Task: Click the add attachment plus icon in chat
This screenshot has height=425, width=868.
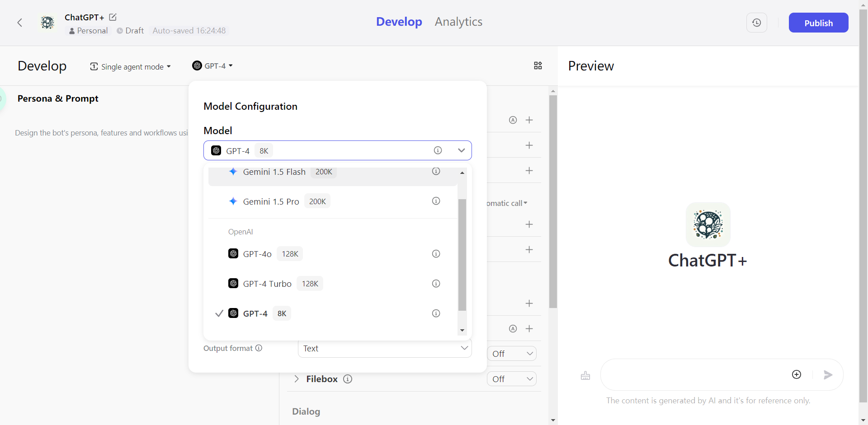Action: pos(797,374)
